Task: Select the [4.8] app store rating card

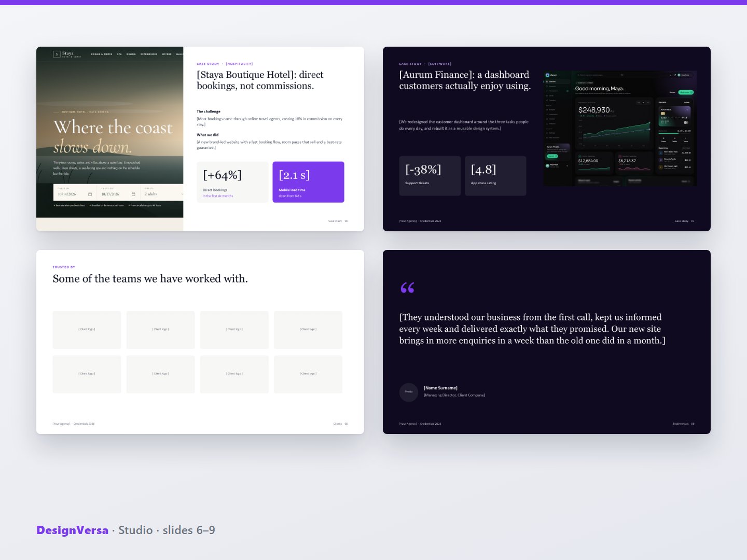Action: tap(495, 176)
